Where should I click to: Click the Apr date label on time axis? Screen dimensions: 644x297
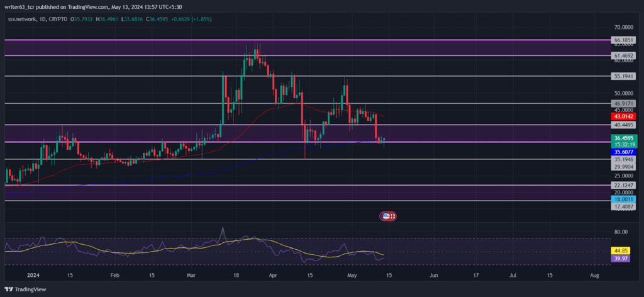pos(272,275)
